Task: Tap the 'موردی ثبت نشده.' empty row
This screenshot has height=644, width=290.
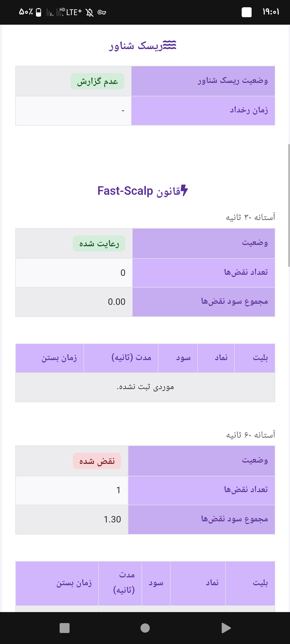Action: point(145,387)
